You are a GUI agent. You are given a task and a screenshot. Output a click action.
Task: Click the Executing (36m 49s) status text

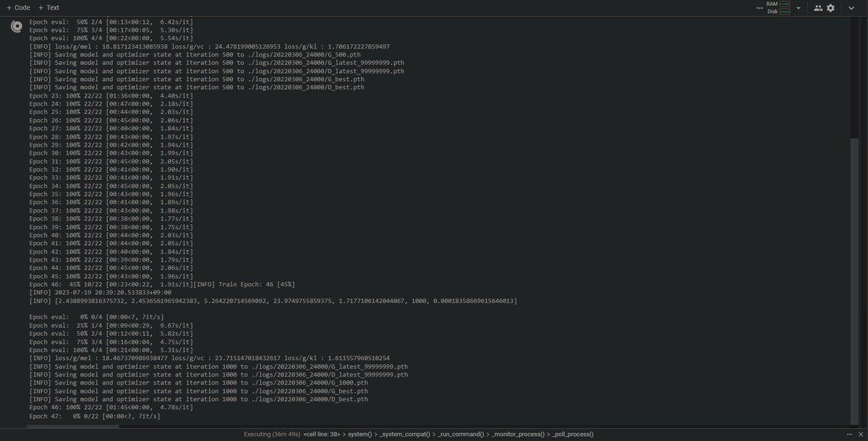click(x=272, y=434)
